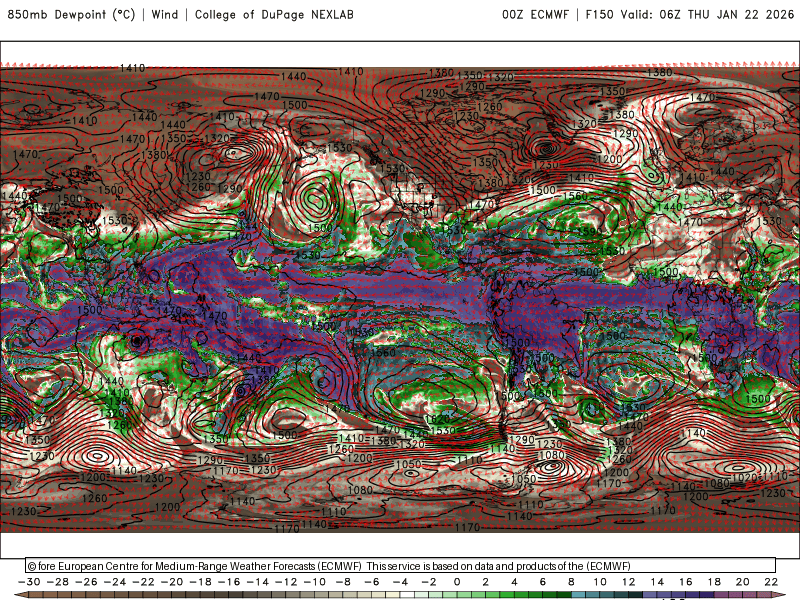Click the "-10" legend value
Screen dimensions: 800x600
click(x=315, y=582)
